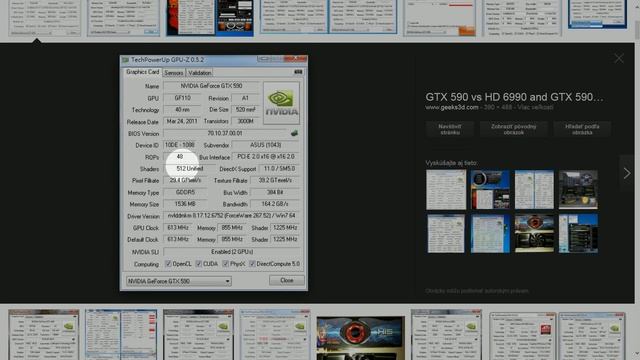Open the last related thumbnail in second row
The height and width of the screenshot is (360, 640).
coord(578,233)
